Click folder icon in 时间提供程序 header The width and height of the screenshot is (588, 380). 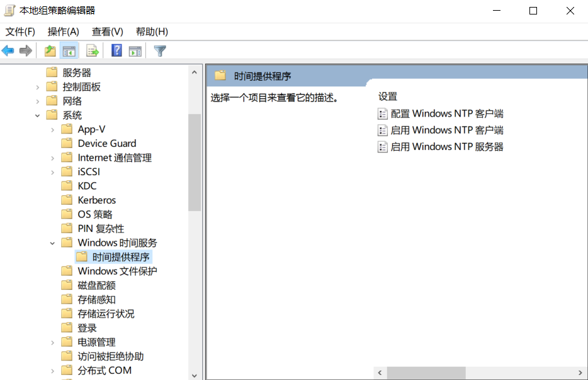[x=220, y=76]
